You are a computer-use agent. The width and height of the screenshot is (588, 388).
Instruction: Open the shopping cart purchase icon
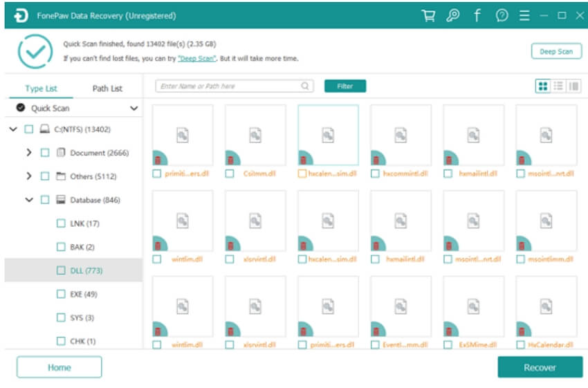[428, 16]
